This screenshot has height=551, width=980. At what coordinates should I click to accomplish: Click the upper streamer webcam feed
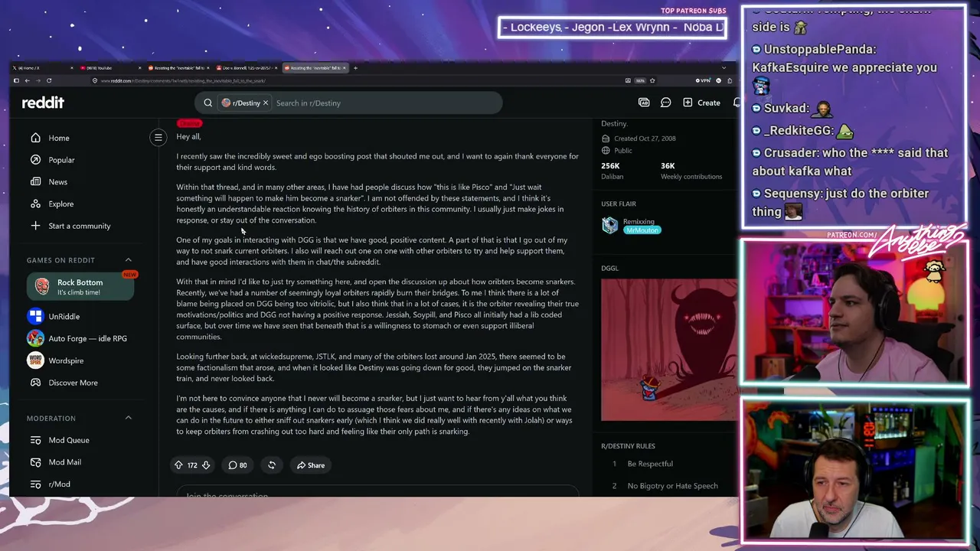coord(854,313)
